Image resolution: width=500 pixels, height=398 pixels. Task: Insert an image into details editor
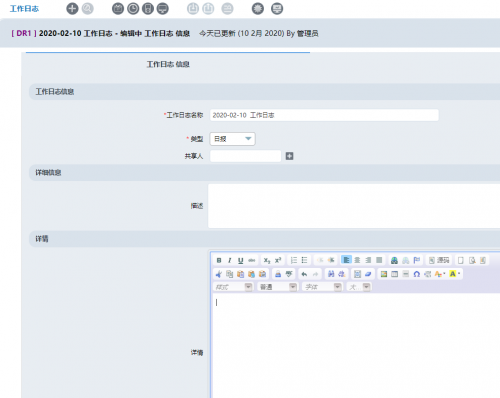[x=384, y=274]
